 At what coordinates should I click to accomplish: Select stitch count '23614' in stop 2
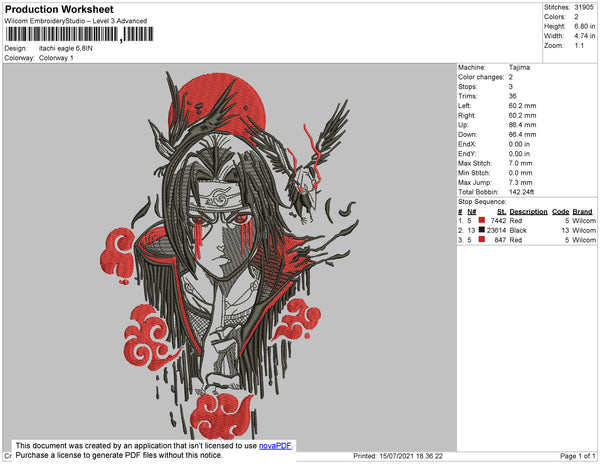click(x=496, y=230)
